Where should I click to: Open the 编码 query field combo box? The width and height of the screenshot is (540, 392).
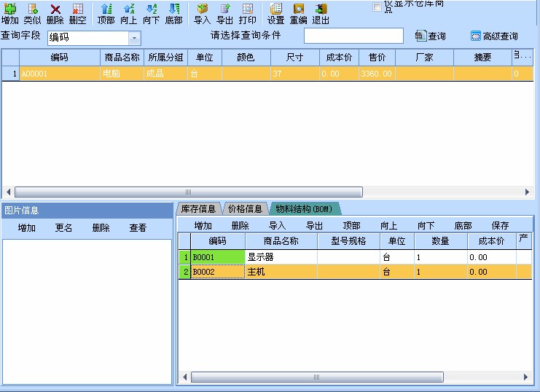pyautogui.click(x=94, y=38)
